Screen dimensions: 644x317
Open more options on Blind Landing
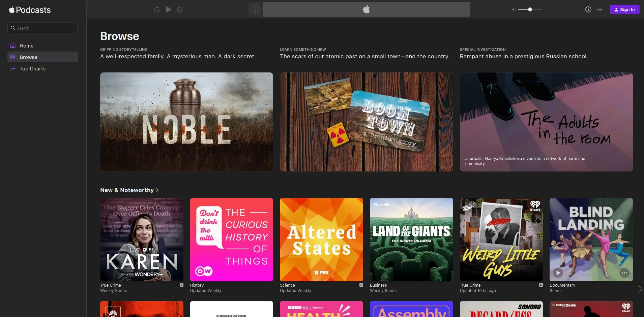pyautogui.click(x=624, y=273)
